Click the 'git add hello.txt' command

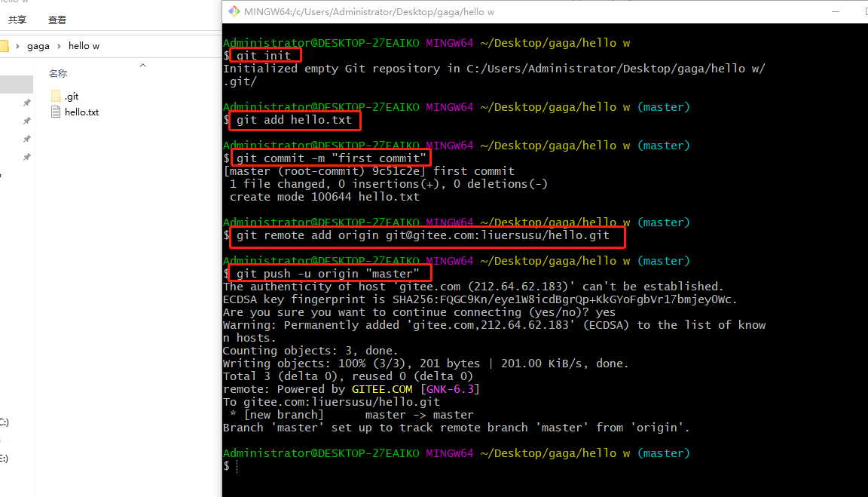[x=294, y=120]
